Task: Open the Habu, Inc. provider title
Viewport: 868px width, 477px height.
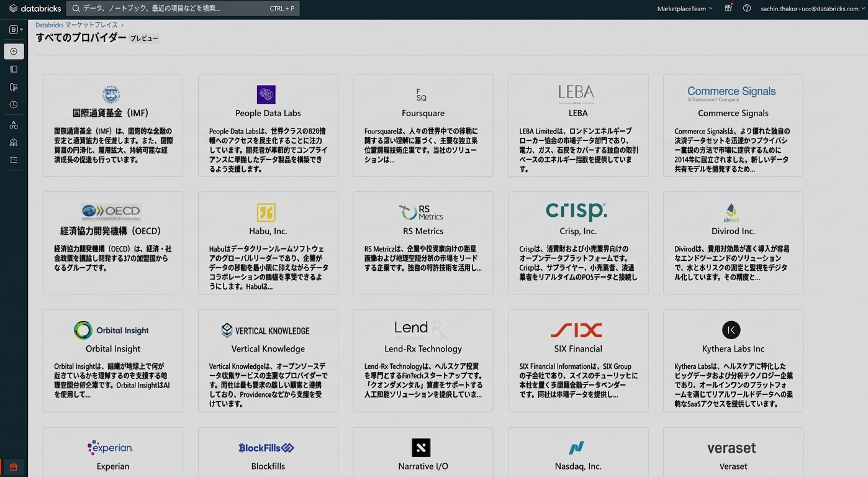Action: point(268,231)
